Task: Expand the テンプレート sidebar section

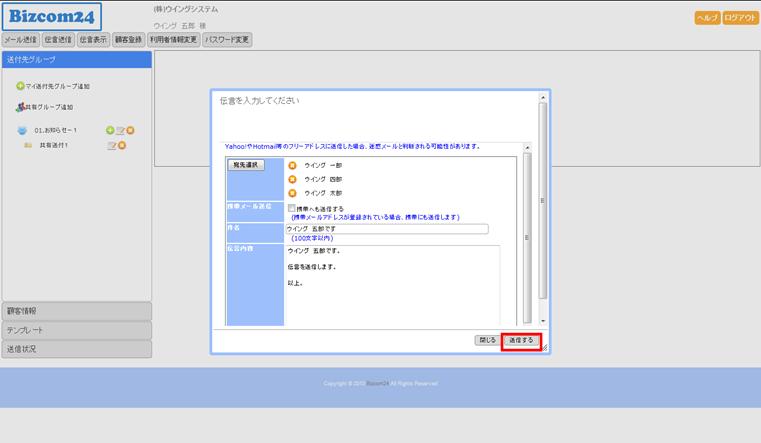Action: (x=76, y=330)
